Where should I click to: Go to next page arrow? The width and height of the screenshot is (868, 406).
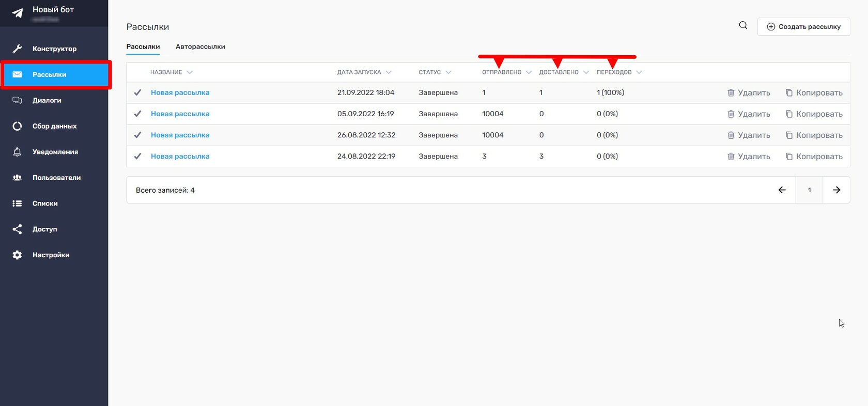point(836,190)
